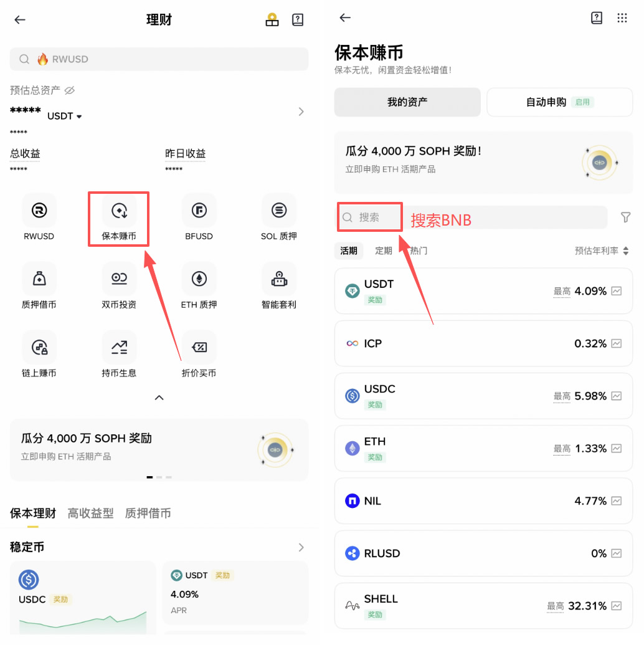Screen dimensions: 644x645
Task: Click the 我的资产 button
Action: [x=407, y=102]
